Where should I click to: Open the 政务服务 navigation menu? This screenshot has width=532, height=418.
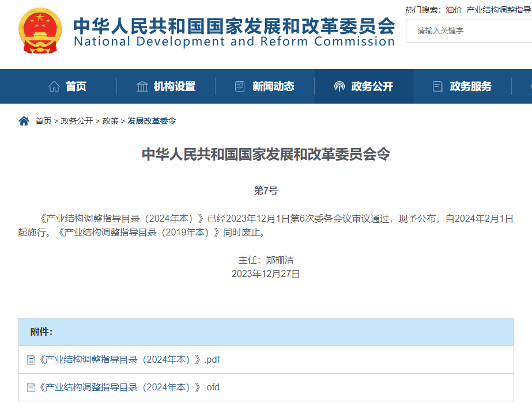point(469,86)
